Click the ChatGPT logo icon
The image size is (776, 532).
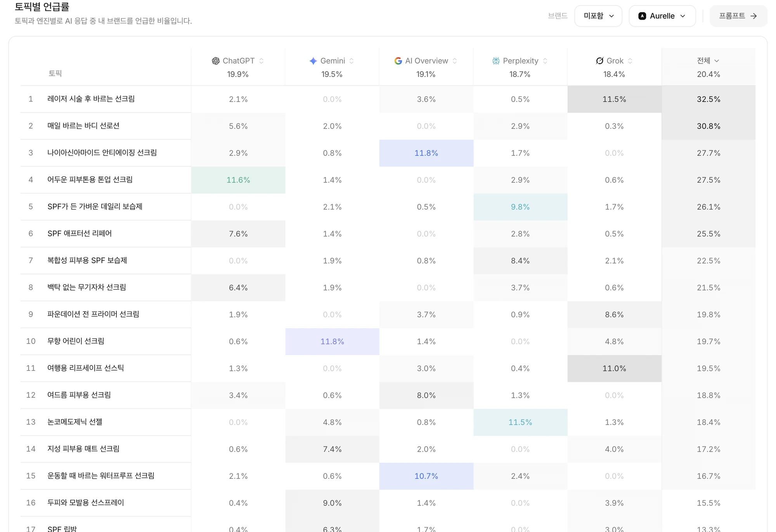(216, 61)
